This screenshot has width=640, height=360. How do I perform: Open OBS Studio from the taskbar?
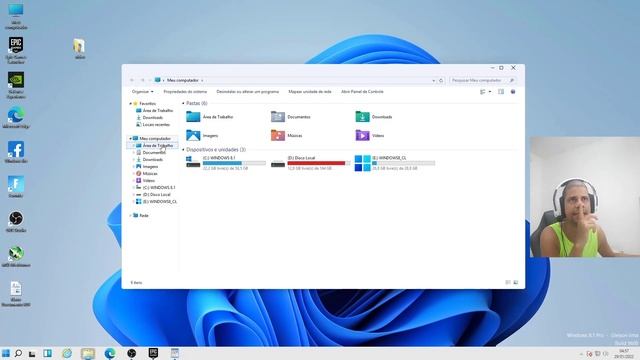pyautogui.click(x=131, y=353)
